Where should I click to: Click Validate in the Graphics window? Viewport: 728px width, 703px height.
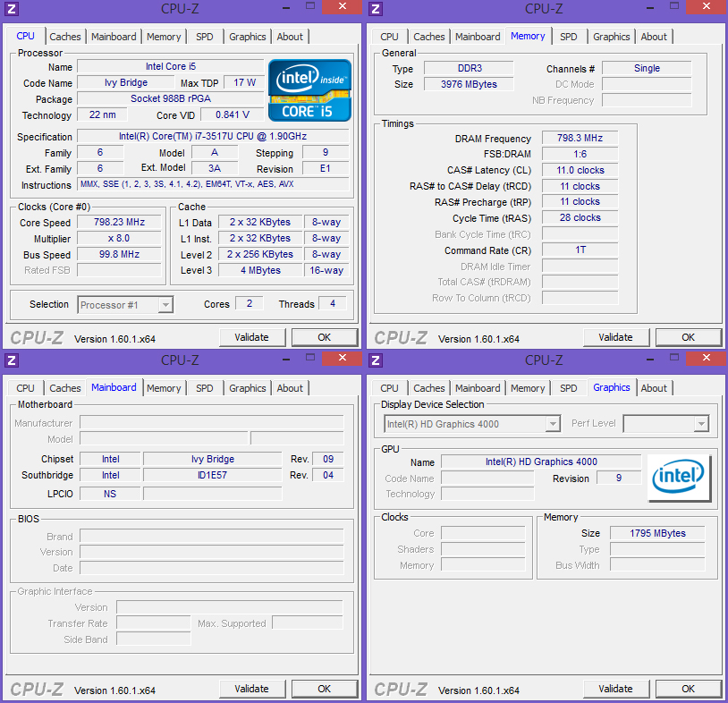[x=615, y=689]
